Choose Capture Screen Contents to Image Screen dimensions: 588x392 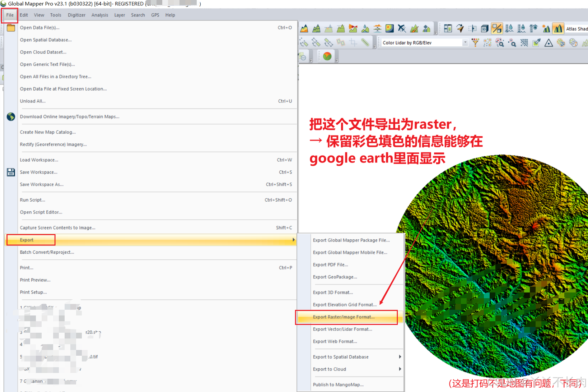[151, 228]
